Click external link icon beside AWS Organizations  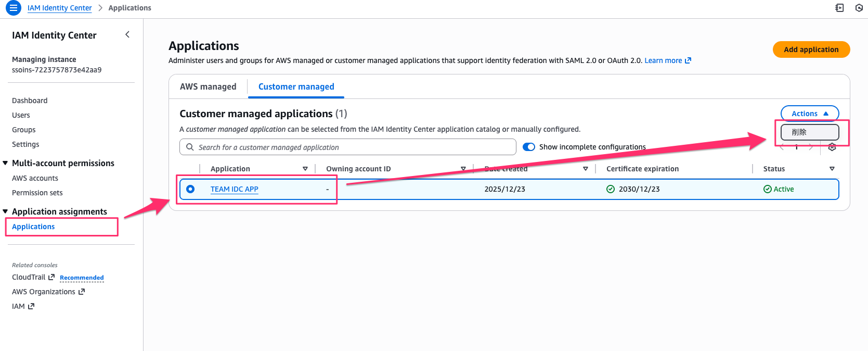[x=82, y=292]
